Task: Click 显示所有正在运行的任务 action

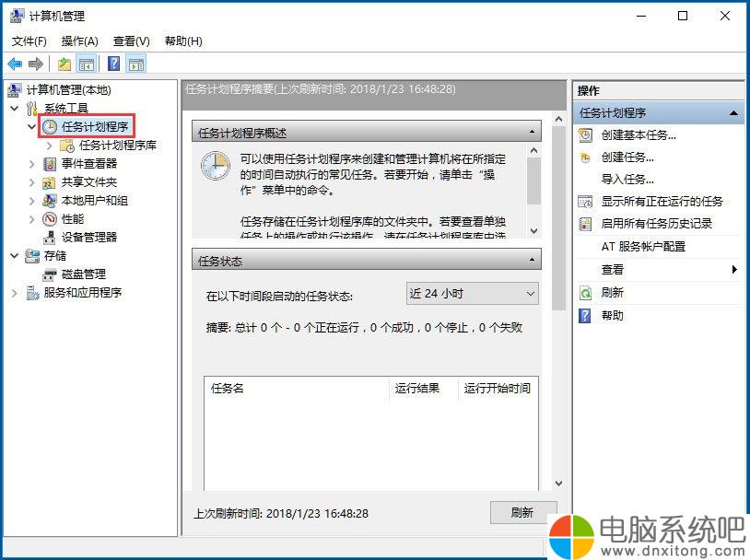Action: pos(662,202)
